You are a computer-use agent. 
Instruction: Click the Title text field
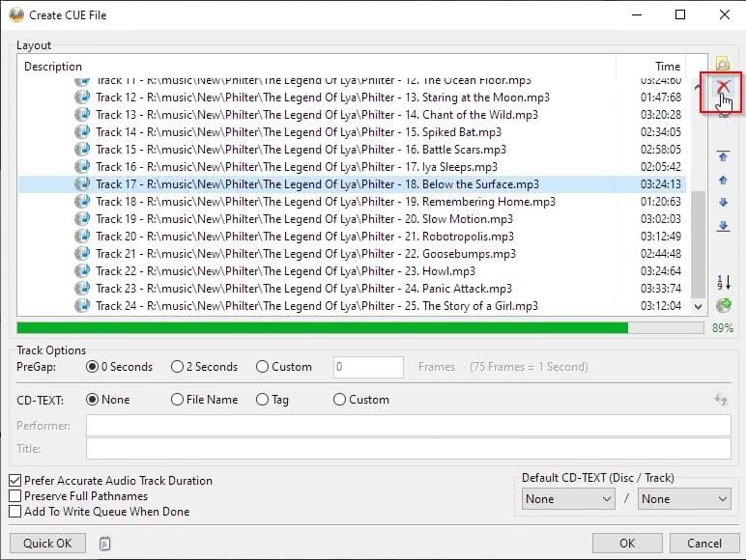408,448
